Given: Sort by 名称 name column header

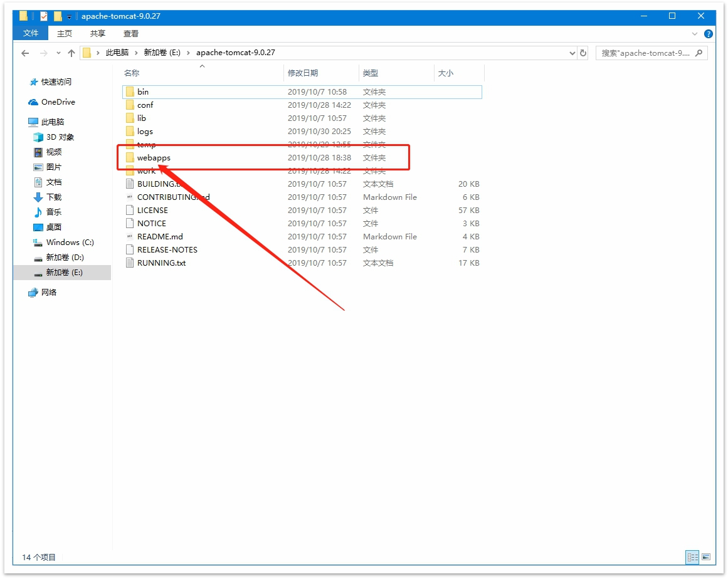Looking at the screenshot, I should click(x=203, y=73).
